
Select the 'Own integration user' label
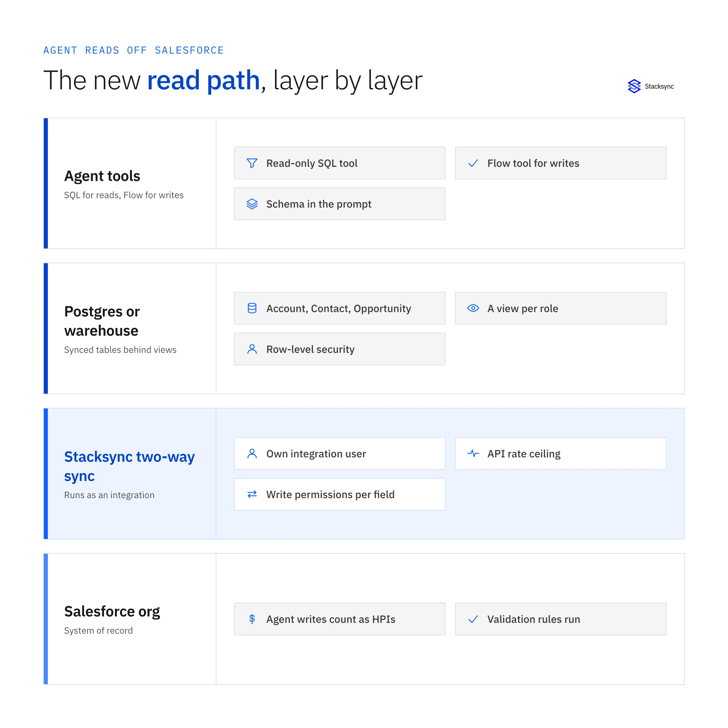coord(316,454)
